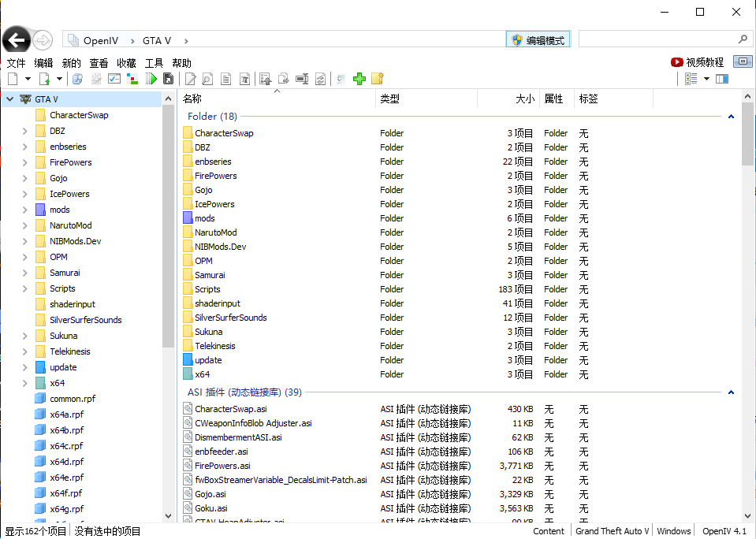
Task: Open the 文件 menu
Action: [16, 63]
